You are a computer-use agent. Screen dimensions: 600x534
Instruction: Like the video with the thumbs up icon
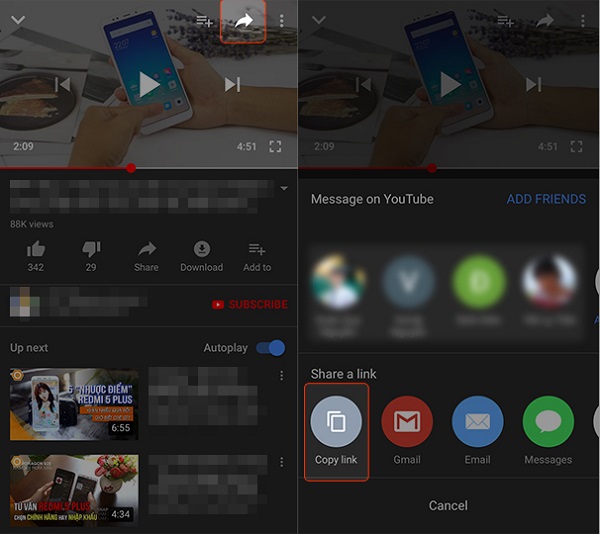click(x=36, y=249)
